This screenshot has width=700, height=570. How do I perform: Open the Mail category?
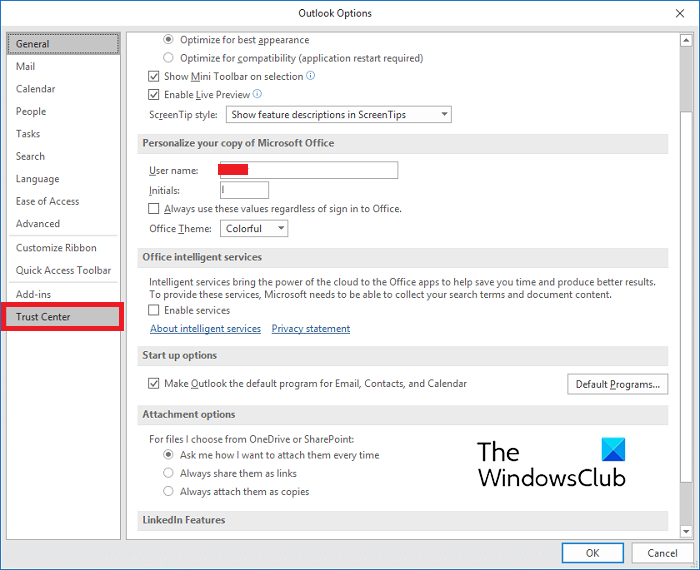63,66
